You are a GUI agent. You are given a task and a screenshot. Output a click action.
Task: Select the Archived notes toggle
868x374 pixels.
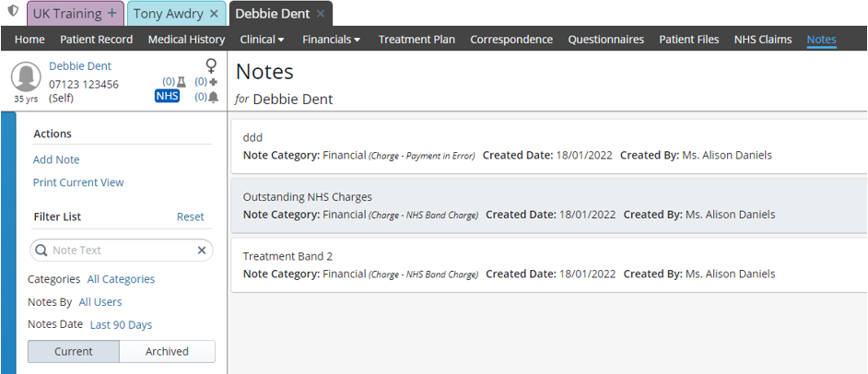point(167,351)
